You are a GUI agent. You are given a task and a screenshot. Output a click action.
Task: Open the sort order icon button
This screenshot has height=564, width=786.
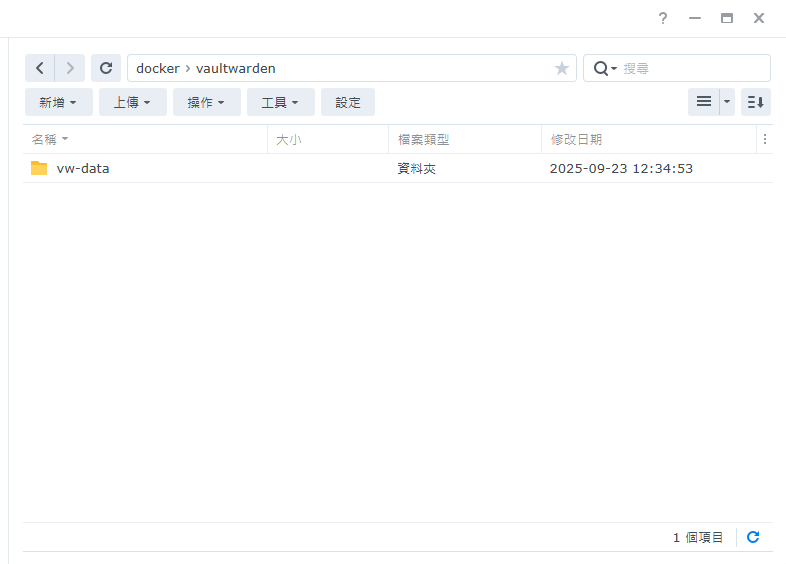tap(756, 102)
